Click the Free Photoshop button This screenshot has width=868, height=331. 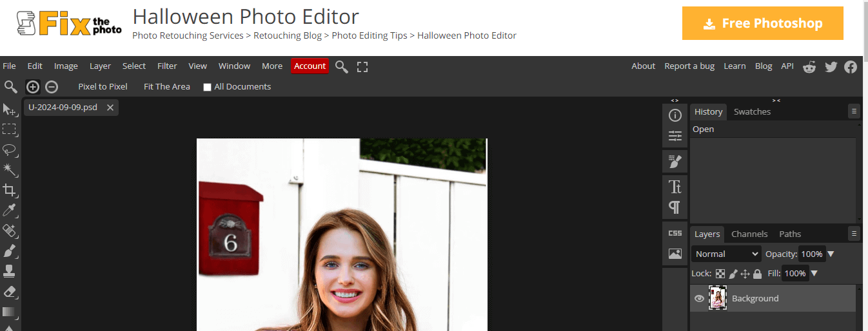763,23
